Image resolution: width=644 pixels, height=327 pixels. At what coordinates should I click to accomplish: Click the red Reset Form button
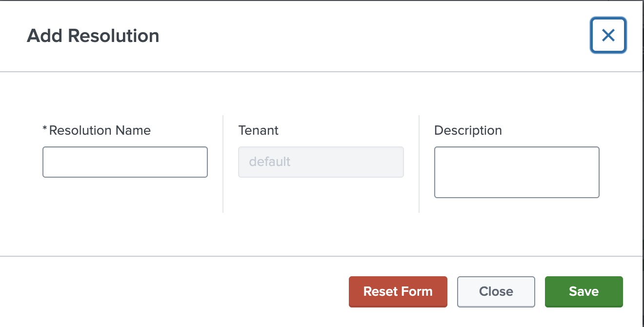click(398, 291)
